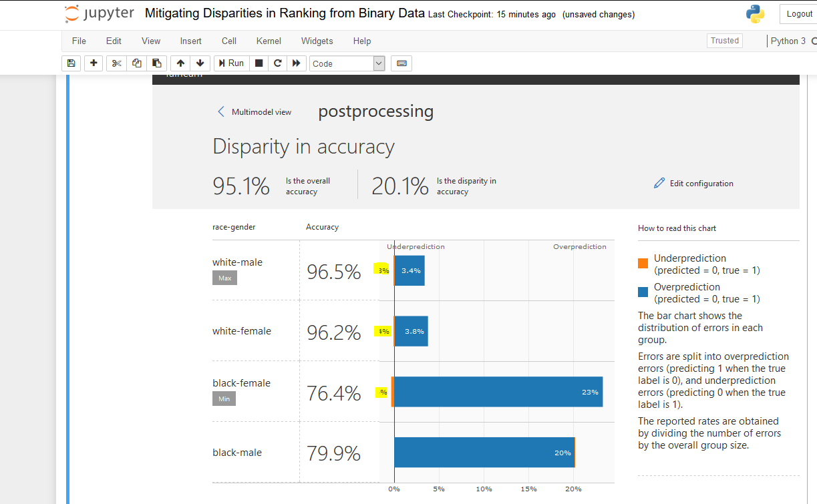Paste cells below

pyautogui.click(x=157, y=63)
